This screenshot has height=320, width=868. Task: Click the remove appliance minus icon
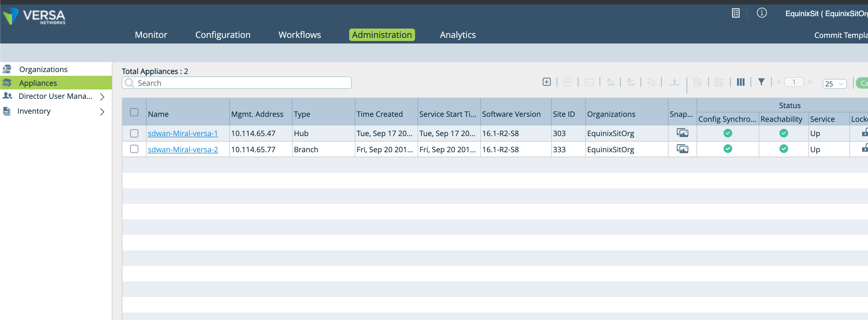[568, 82]
